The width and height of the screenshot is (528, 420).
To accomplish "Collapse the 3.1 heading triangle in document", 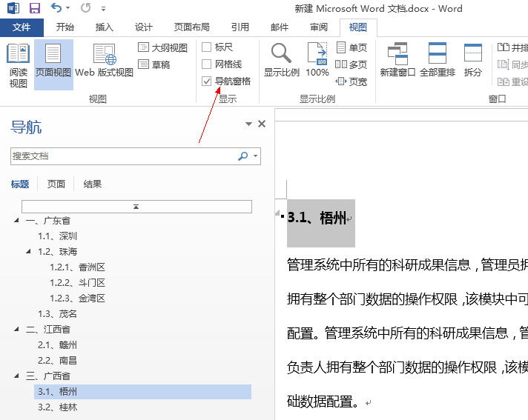I will pyautogui.click(x=277, y=213).
